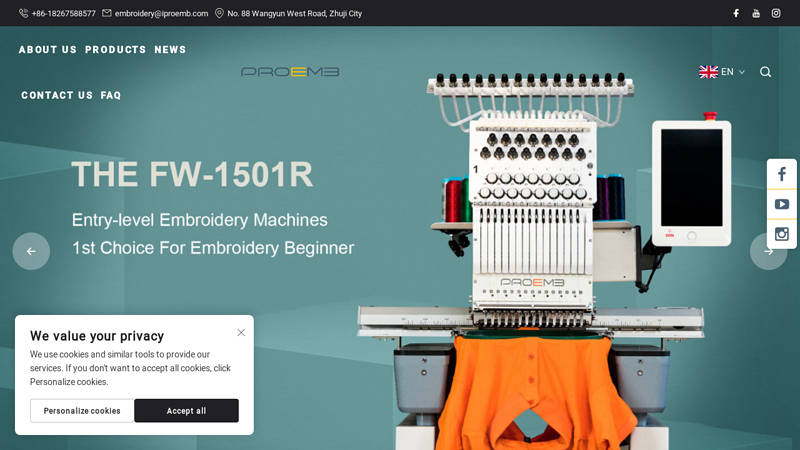The height and width of the screenshot is (450, 800).
Task: Open the FAQ menu item
Action: click(111, 95)
